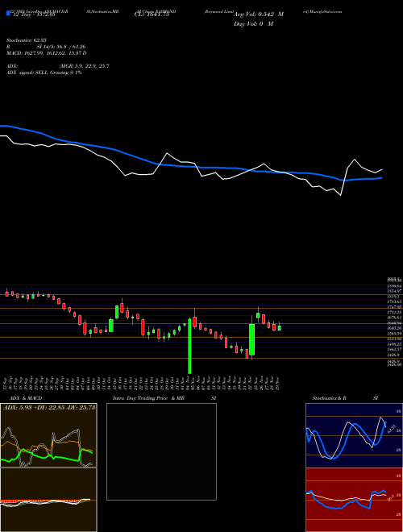Open the ADX indicator chart panel
The width and height of the screenshot is (403, 532).
click(48, 435)
